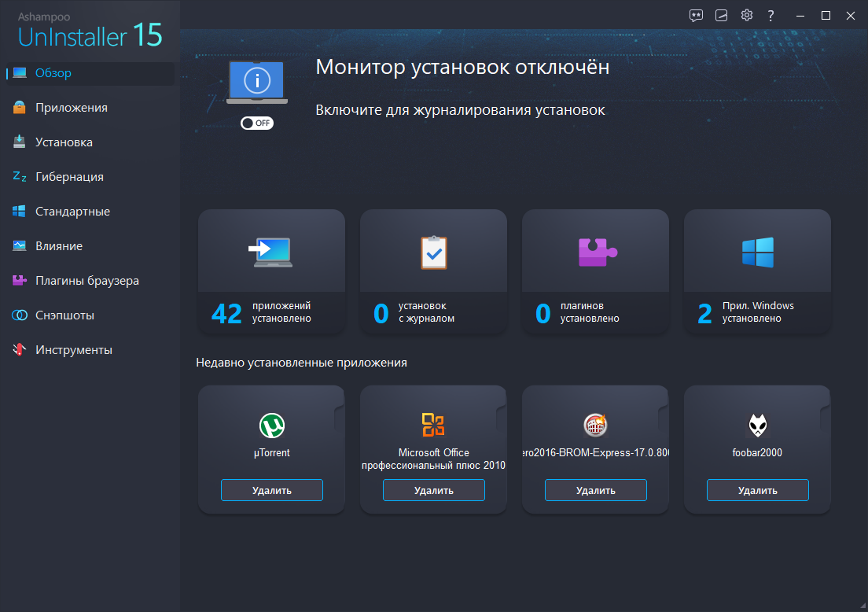Click the Снэпшоты rings icon
The height and width of the screenshot is (612, 868).
[x=20, y=315]
